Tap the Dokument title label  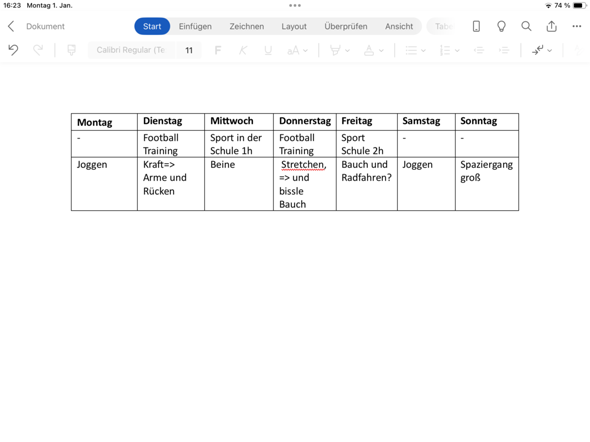[x=46, y=26]
